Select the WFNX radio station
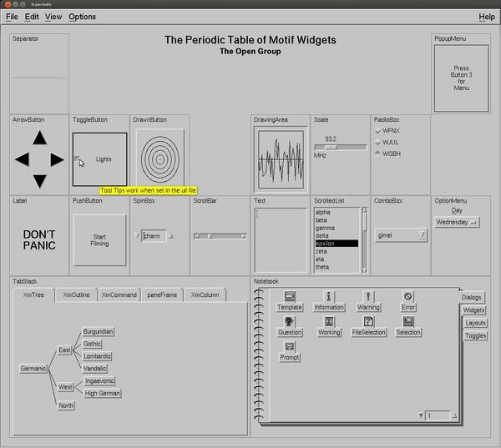501x448 pixels. pos(387,131)
